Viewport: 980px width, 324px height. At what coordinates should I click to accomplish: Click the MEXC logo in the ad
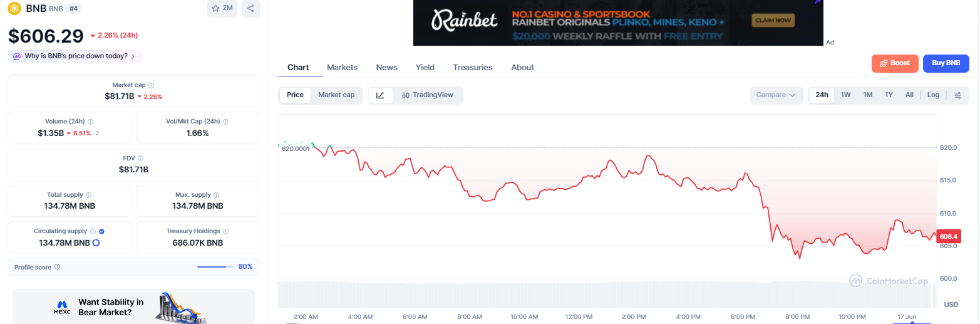62,306
